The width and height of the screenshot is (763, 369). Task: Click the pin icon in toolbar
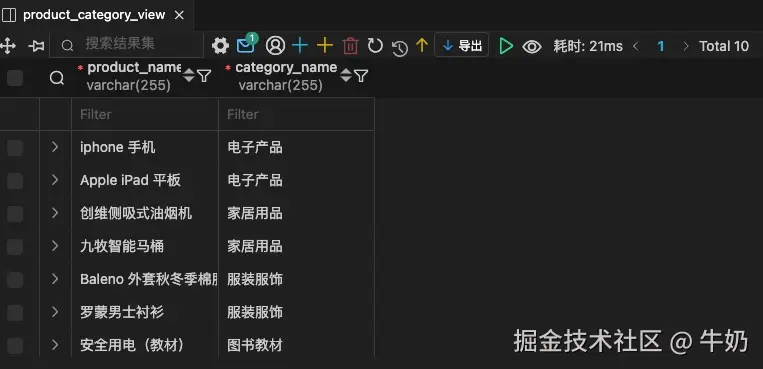point(36,46)
